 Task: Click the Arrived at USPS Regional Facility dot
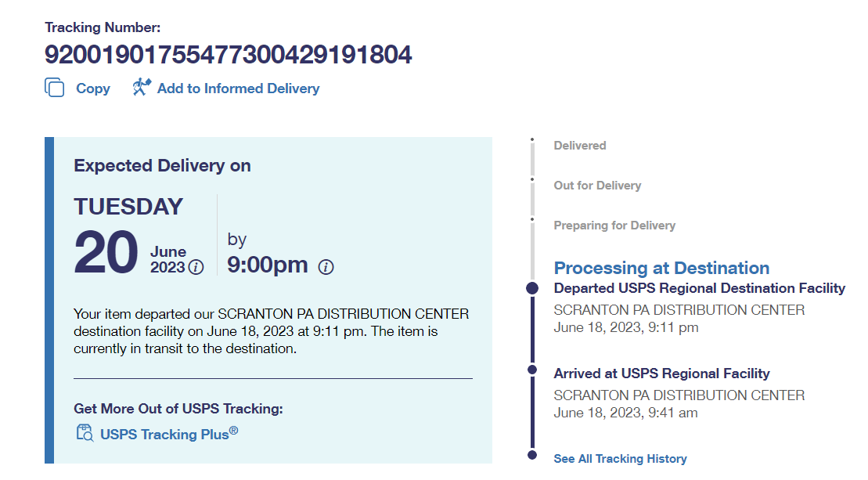click(x=532, y=370)
